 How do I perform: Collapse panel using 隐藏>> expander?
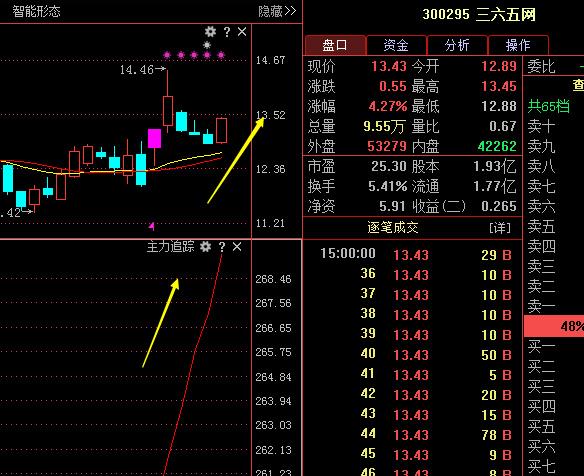(277, 12)
